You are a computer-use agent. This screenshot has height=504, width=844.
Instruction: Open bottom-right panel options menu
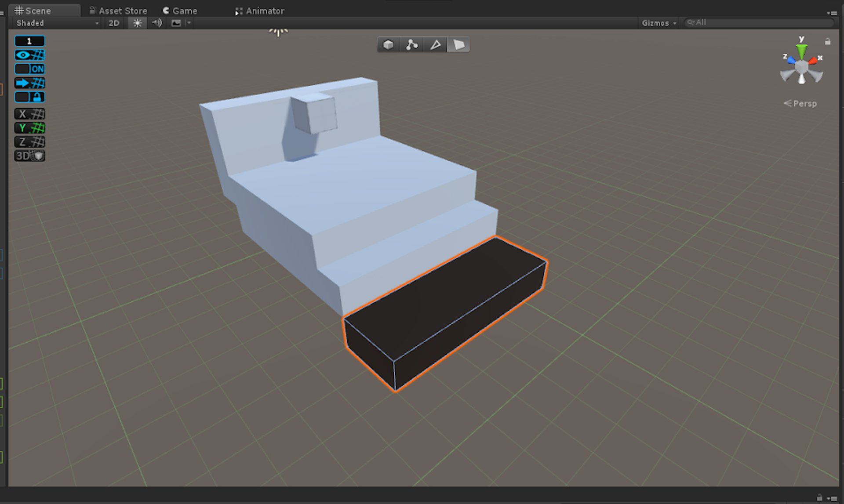click(x=832, y=498)
